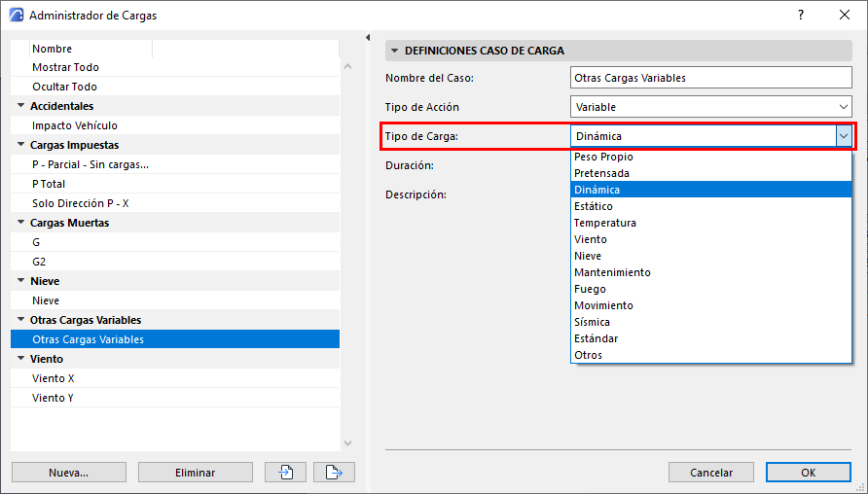Open the Tipo de Acción dropdown
868x494 pixels.
(x=710, y=107)
